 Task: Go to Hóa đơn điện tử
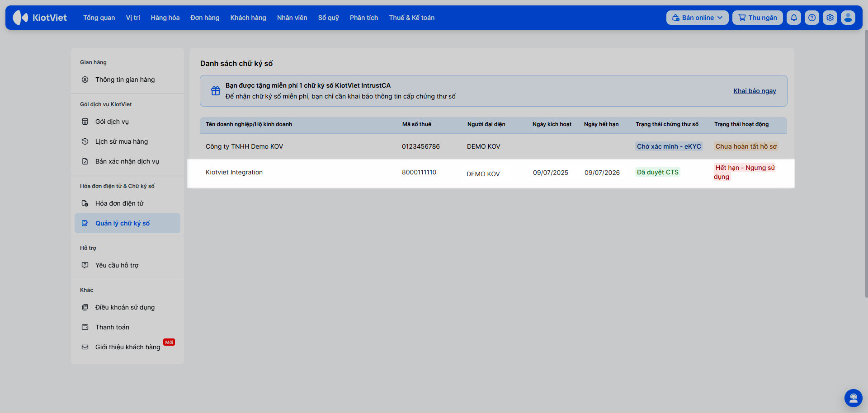tap(127, 203)
